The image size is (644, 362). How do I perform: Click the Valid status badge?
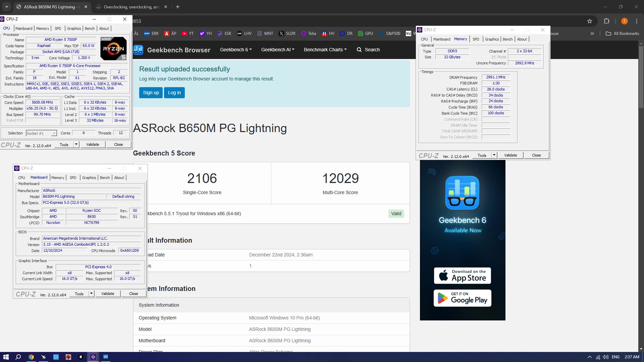pyautogui.click(x=396, y=214)
